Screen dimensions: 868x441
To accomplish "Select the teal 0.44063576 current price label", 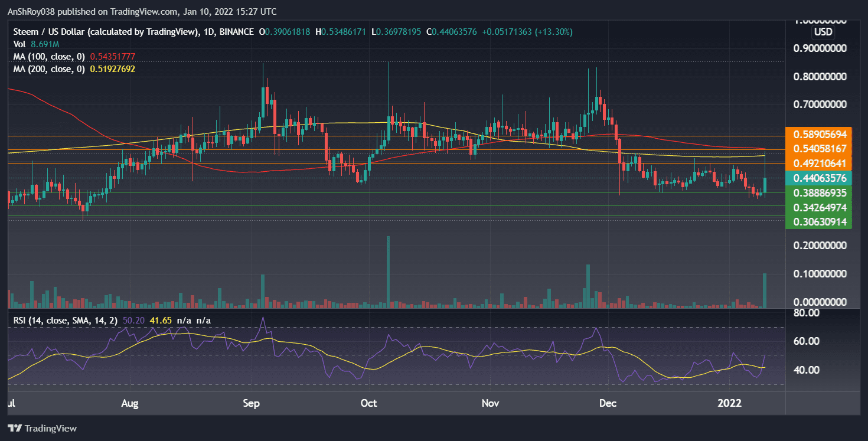I will point(820,178).
